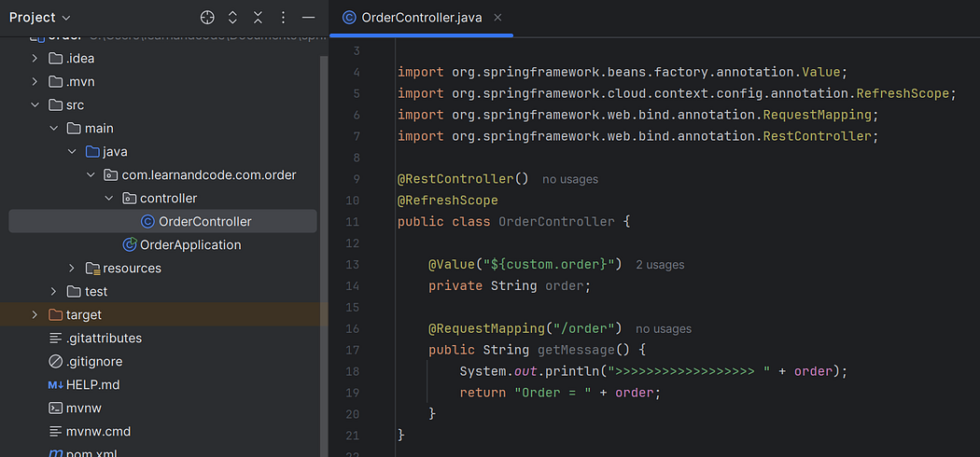
Task: Click the OrderController class icon in the tree
Action: coord(147,222)
